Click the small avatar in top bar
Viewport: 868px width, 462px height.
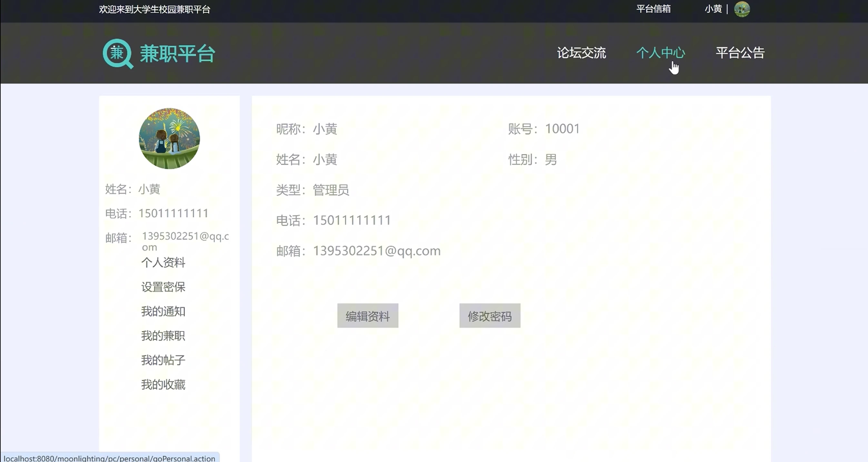[x=742, y=9]
